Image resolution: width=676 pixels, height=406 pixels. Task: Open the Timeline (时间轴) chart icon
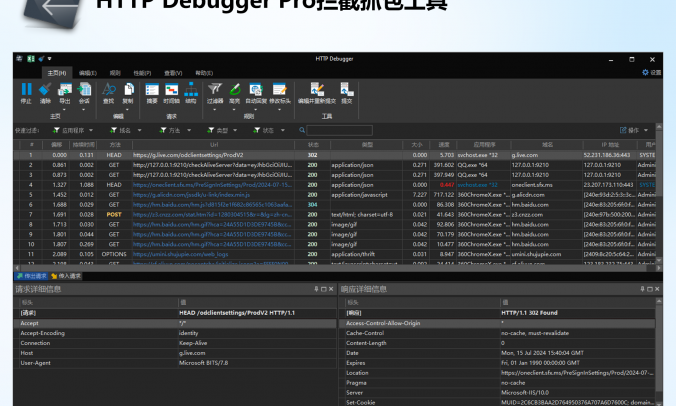tap(172, 89)
